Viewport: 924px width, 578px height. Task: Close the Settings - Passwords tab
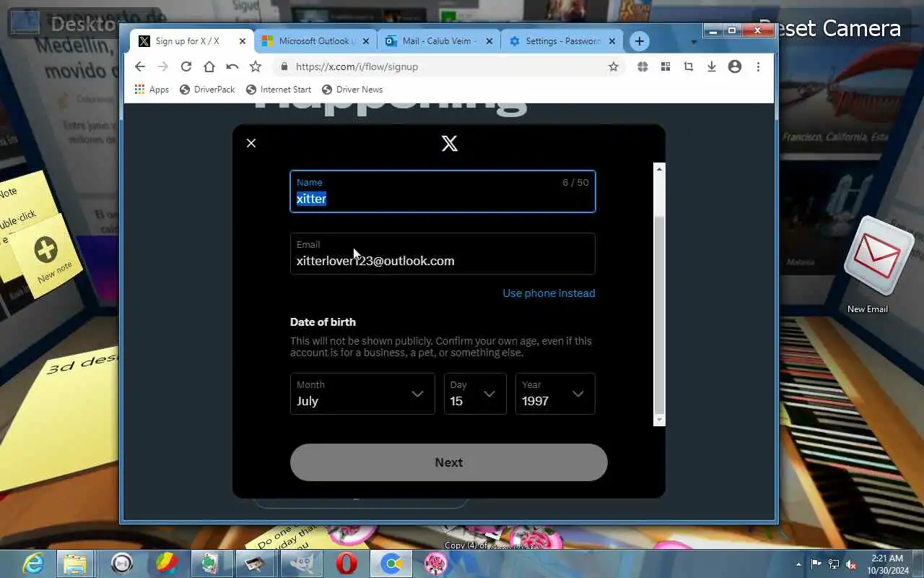pyautogui.click(x=613, y=41)
